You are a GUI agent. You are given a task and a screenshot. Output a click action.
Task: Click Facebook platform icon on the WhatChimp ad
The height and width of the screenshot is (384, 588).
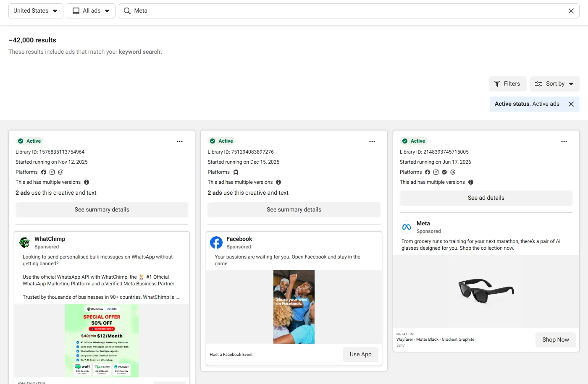pyautogui.click(x=44, y=172)
